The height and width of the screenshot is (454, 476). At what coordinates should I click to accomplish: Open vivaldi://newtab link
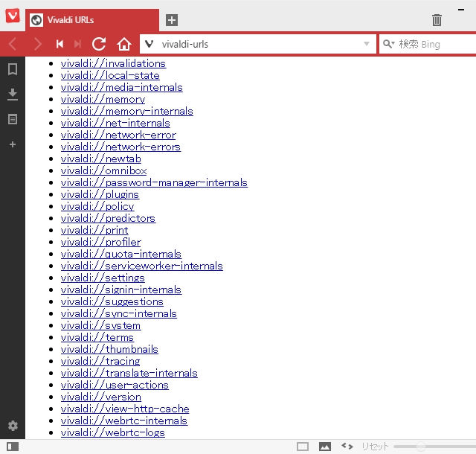tap(101, 159)
